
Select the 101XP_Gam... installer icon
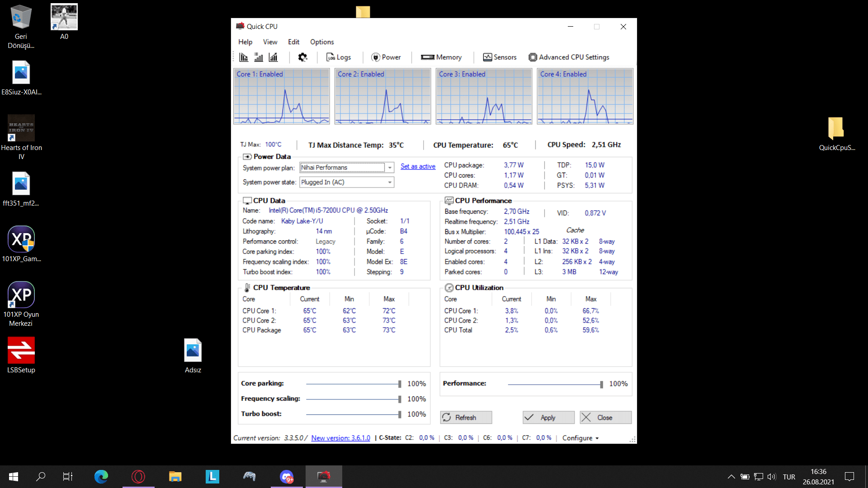[x=21, y=244]
